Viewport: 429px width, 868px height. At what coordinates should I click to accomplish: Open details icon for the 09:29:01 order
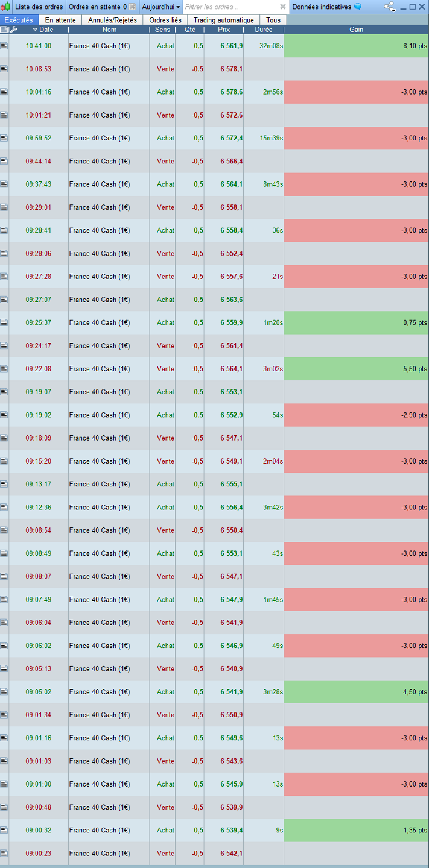click(4, 207)
